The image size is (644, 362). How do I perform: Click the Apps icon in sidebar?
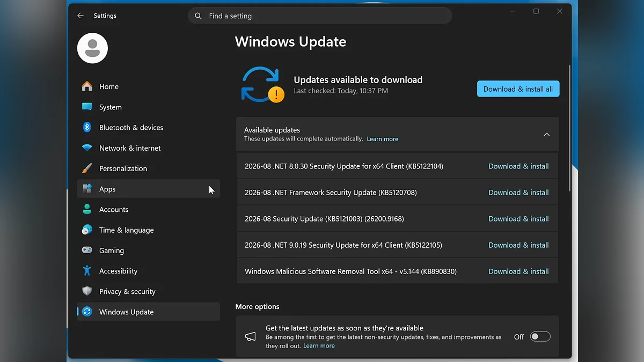(87, 189)
